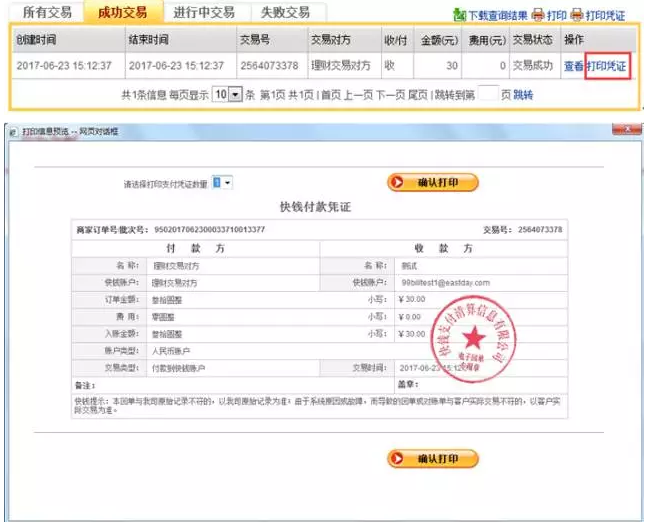The image size is (649, 526).
Task: Click 打印凭证 link in the top toolbar
Action: point(605,16)
